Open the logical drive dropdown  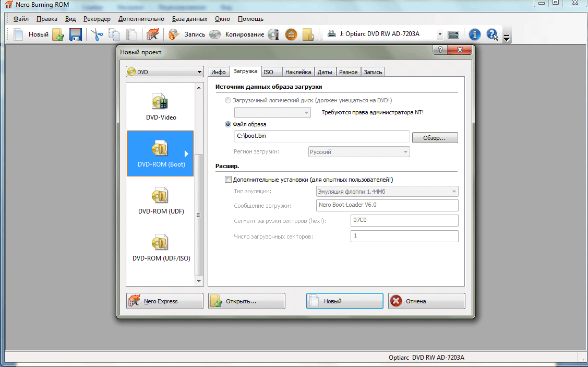[272, 112]
